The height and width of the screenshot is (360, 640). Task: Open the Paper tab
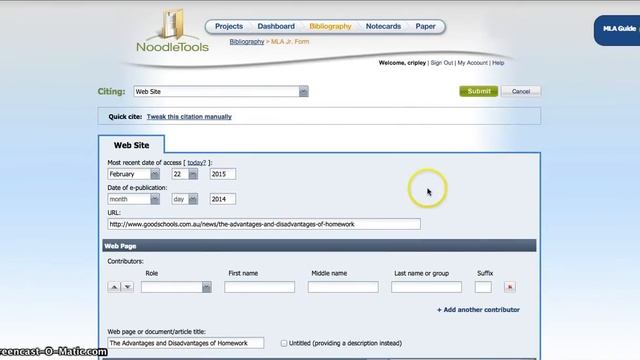(425, 26)
